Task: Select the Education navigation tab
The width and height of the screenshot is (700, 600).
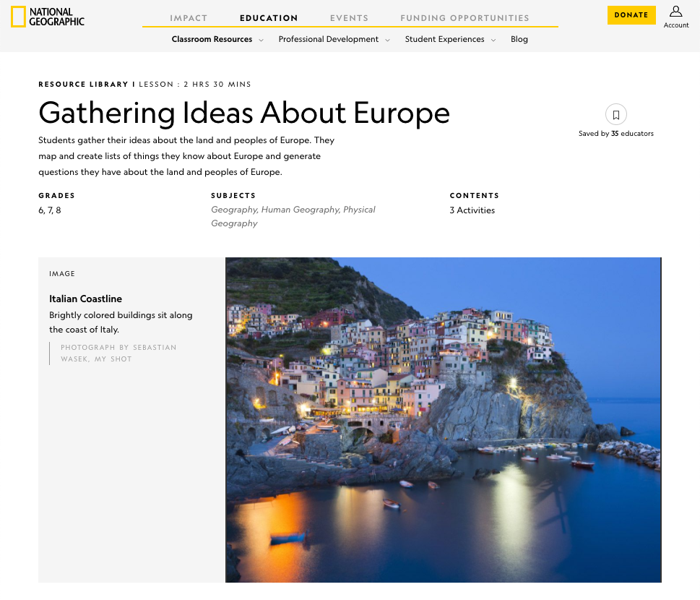Action: 269,18
